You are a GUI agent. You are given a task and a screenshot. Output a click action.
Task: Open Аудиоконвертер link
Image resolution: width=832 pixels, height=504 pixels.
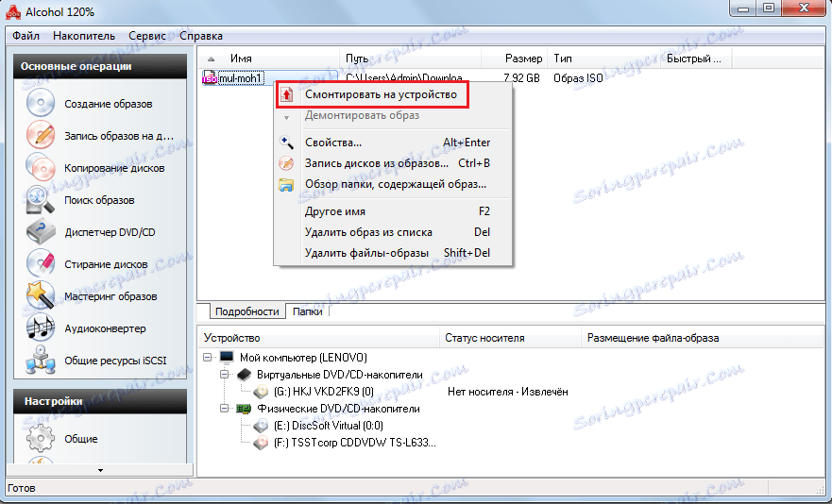[x=105, y=328]
